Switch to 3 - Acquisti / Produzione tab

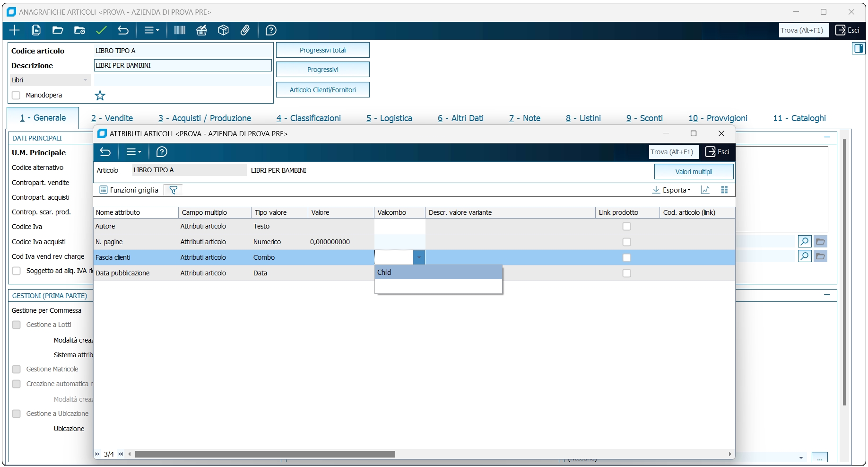coord(205,118)
